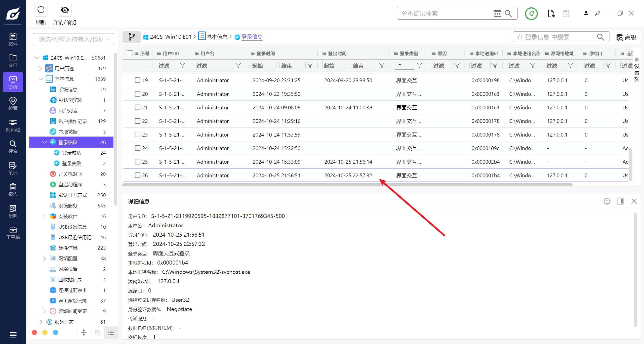The height and width of the screenshot is (344, 644).
Task: Check the checkbox for row 26
Action: 137,175
